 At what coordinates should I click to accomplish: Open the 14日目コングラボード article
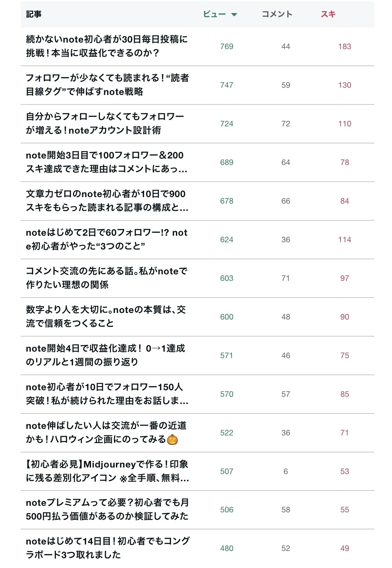pos(108,548)
